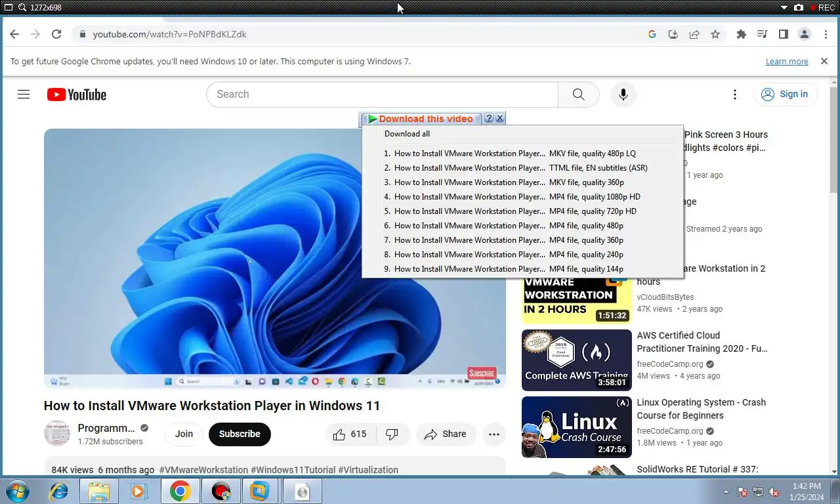Go back to the previous page
The width and height of the screenshot is (840, 504).
tap(14, 34)
